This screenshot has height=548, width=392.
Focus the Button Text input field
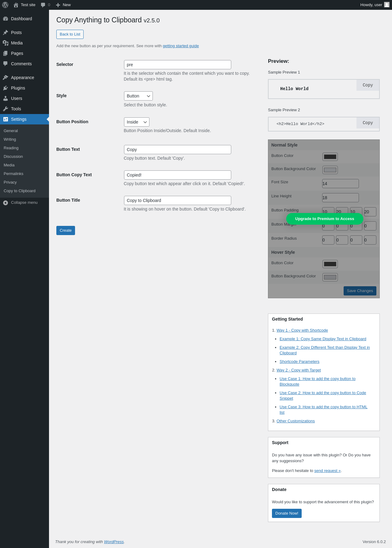point(177,150)
